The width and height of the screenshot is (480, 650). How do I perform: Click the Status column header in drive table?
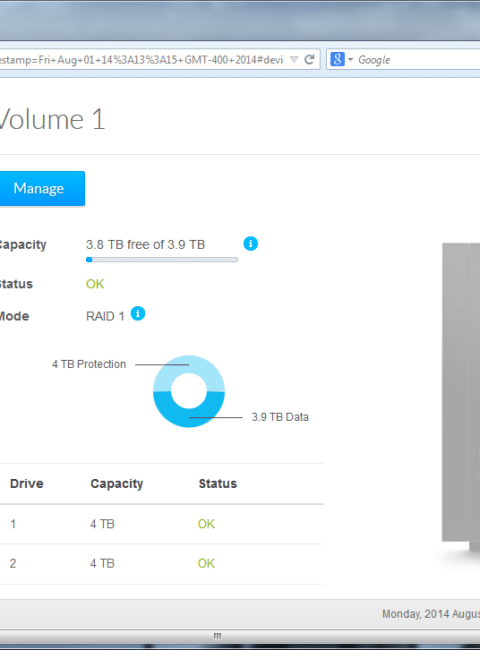click(218, 484)
